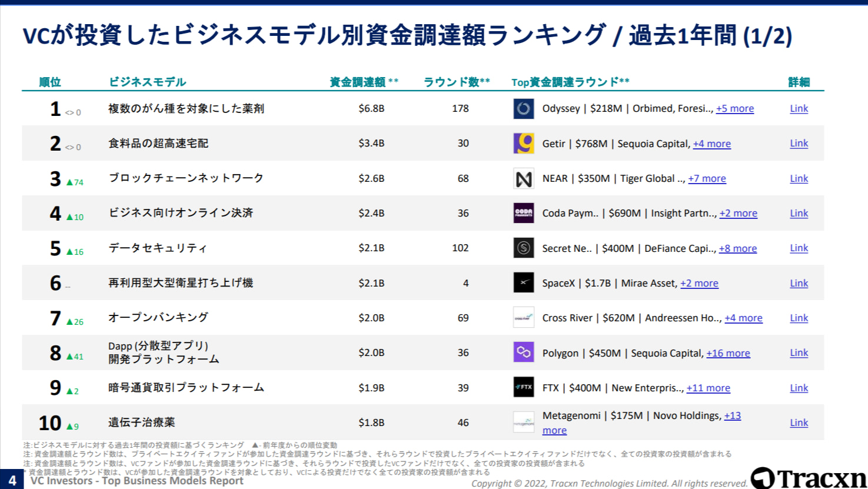This screenshot has height=489, width=868.
Task: Click the '178' round count
Action: 460,109
